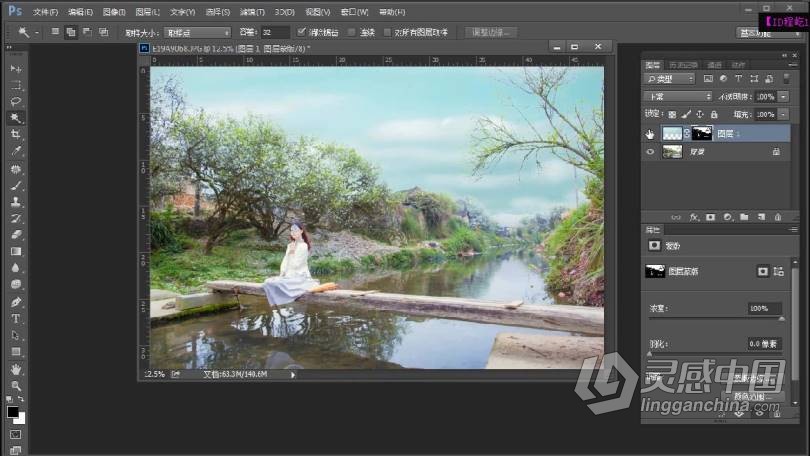Screen dimensions: 810x456
Task: Select the Move tool
Action: (15, 69)
